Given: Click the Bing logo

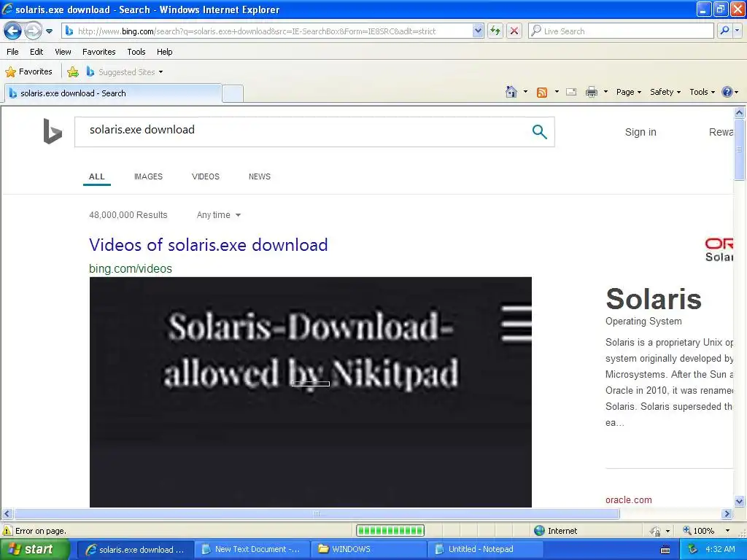Looking at the screenshot, I should pos(53,131).
